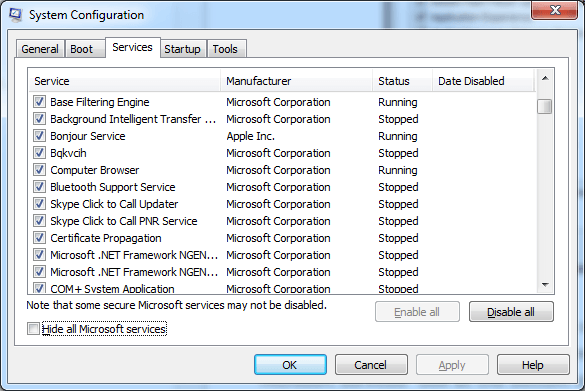The image size is (585, 391).
Task: Toggle Hide all Microsoft services checkbox
Action: tap(33, 329)
